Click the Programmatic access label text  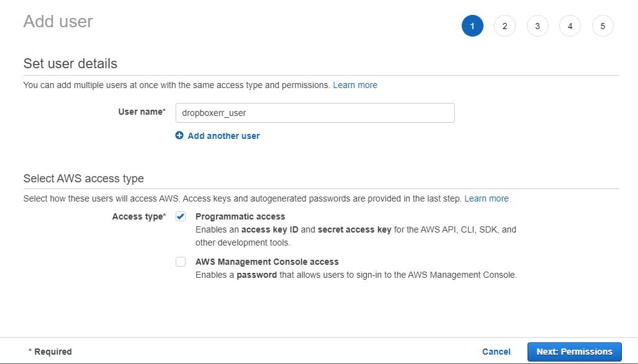tap(240, 216)
